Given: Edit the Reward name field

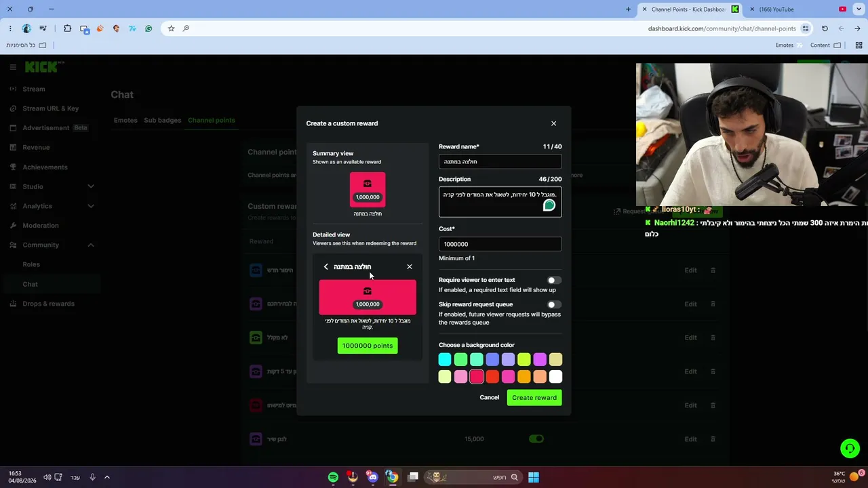Looking at the screenshot, I should click(500, 161).
